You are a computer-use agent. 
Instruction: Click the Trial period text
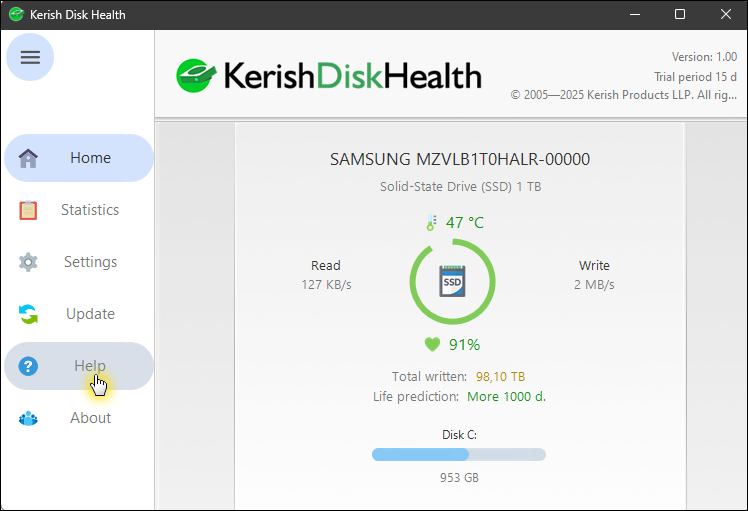pos(695,77)
